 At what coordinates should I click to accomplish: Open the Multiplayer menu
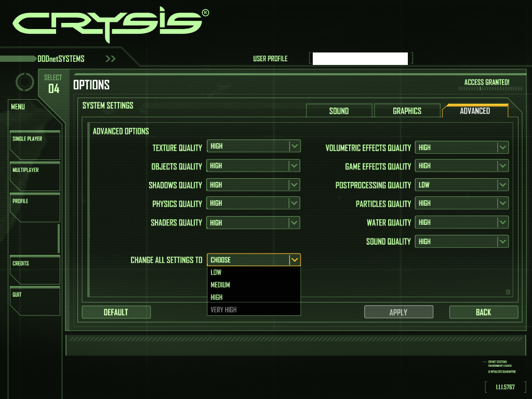tap(35, 176)
